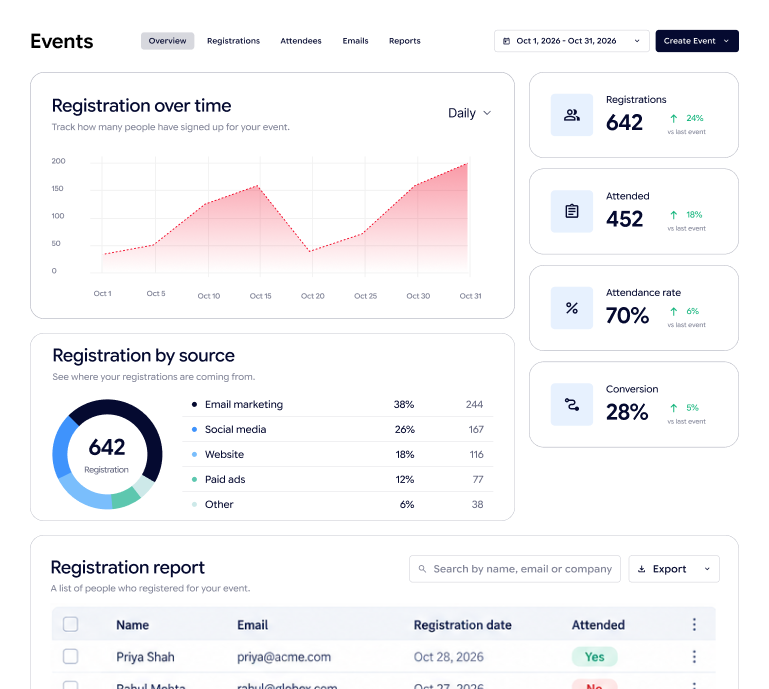Click the Attended clipboard icon

(x=571, y=211)
